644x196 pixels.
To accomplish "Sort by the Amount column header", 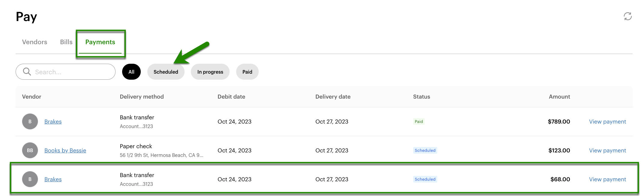I will coord(559,96).
